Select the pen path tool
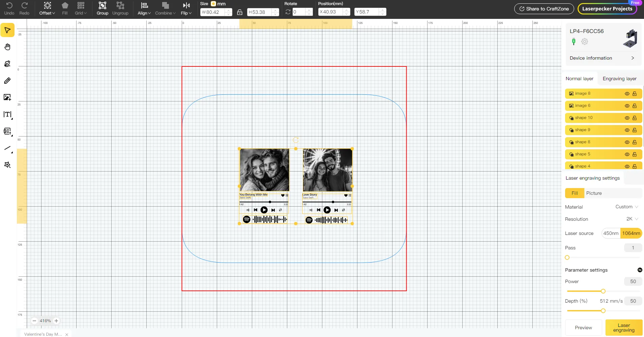This screenshot has height=337, width=644. pos(7,64)
